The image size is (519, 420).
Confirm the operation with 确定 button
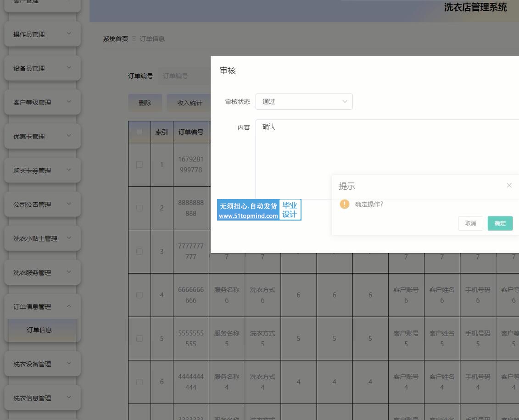500,223
